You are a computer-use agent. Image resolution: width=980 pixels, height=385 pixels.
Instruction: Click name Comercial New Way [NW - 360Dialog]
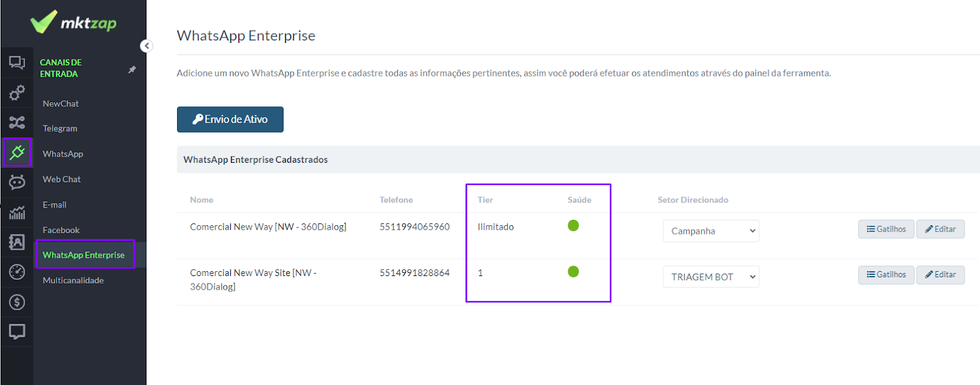268,227
